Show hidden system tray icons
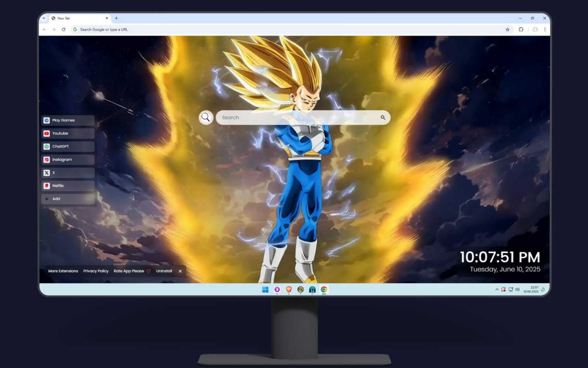Image resolution: width=588 pixels, height=368 pixels. coord(497,290)
